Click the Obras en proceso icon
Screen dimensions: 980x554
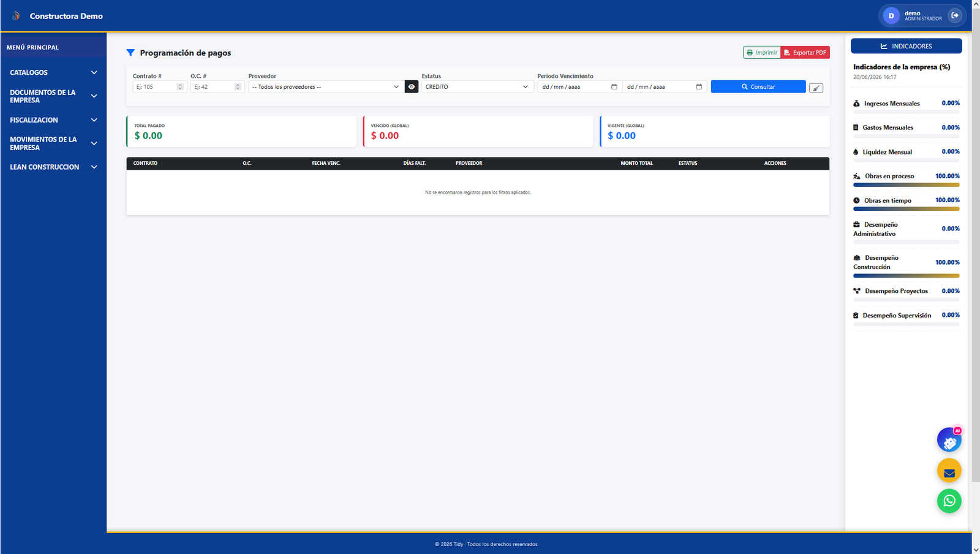857,176
